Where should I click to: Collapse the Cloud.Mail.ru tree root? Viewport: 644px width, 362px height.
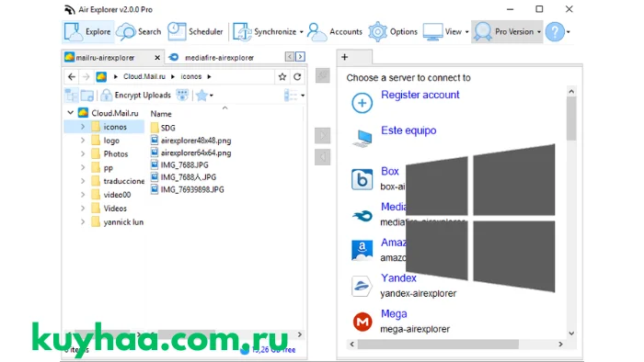point(70,113)
